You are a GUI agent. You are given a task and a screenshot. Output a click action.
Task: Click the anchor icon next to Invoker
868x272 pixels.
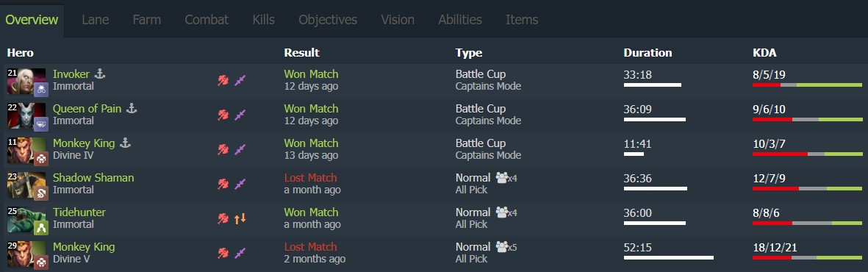100,74
